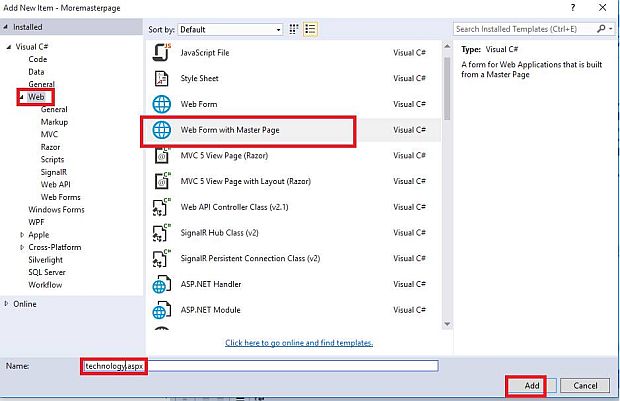Collapse the Visual C# node
Screen dimensions: 620x401
pyautogui.click(x=9, y=47)
